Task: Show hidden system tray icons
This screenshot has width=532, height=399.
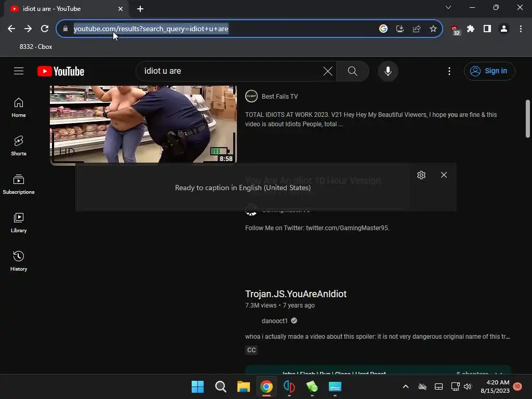Action: click(405, 387)
